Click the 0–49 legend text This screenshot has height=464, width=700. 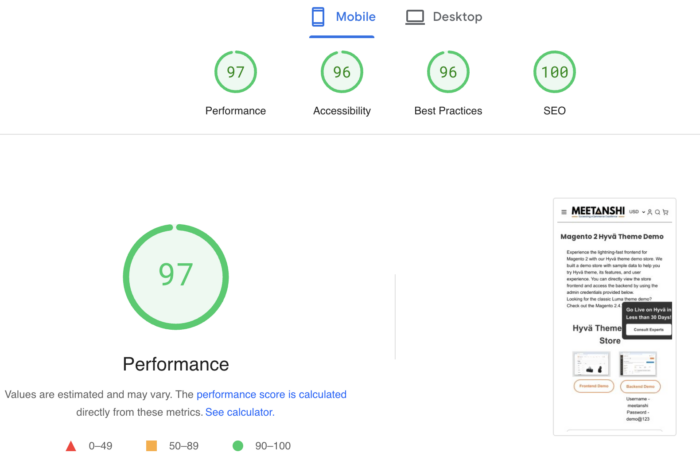pyautogui.click(x=100, y=446)
